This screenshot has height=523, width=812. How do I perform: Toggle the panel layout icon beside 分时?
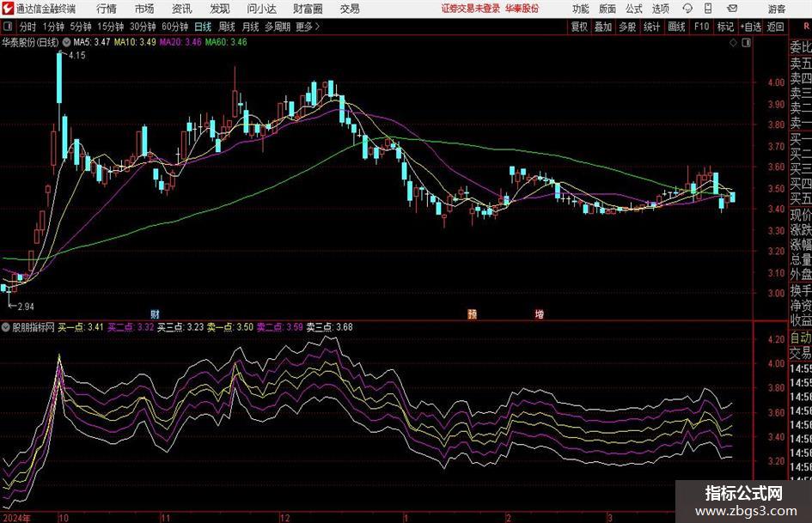(8, 27)
